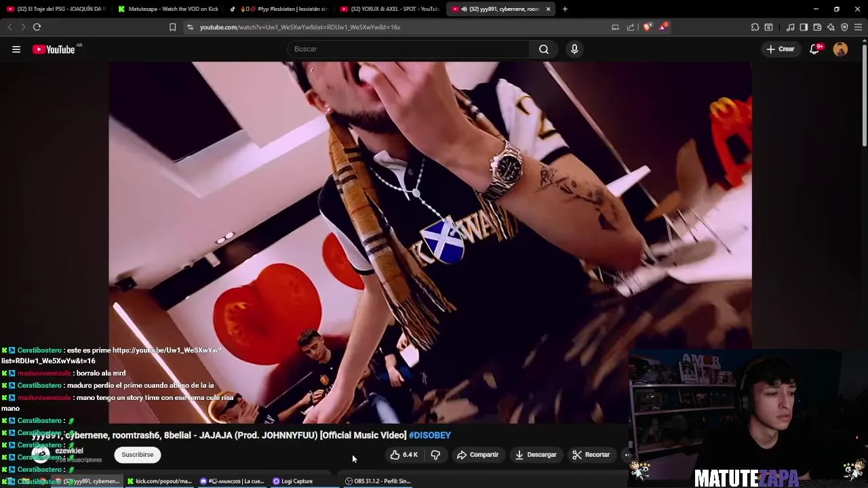Viewport: 868px width, 488px height.
Task: Click the search magnifier button
Action: pos(544,49)
